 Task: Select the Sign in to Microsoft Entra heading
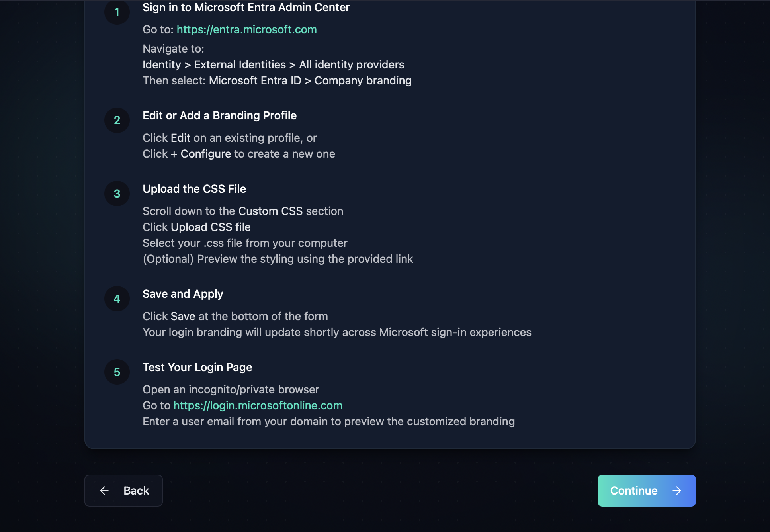[x=246, y=7]
